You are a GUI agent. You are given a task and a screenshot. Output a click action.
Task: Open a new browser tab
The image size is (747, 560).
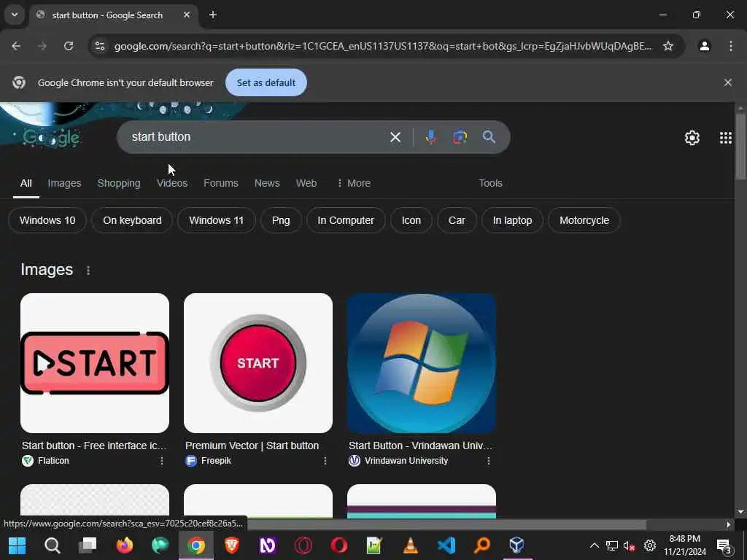point(213,15)
